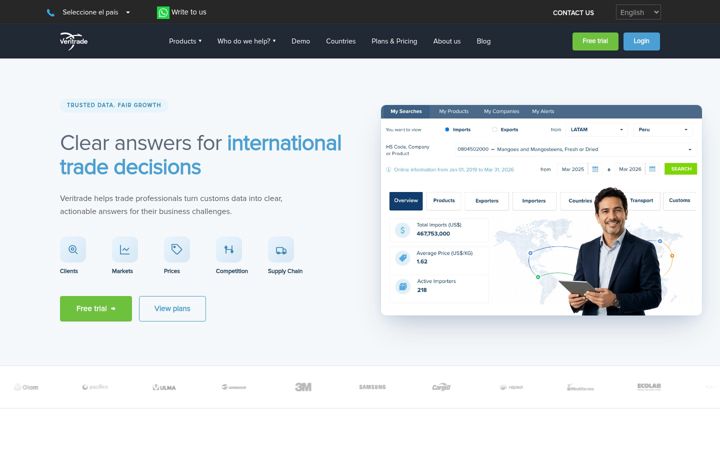Viewport: 720px width, 450px height.
Task: Select the Markets chart icon
Action: point(125,249)
